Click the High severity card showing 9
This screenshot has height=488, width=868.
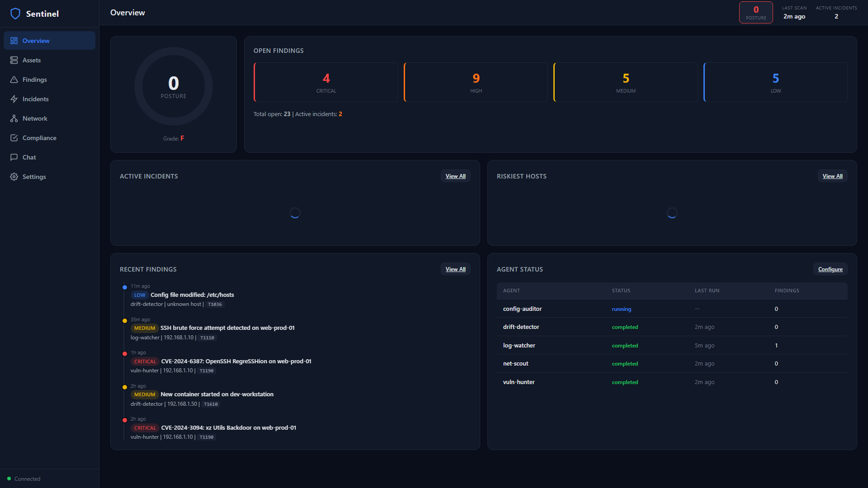click(476, 82)
